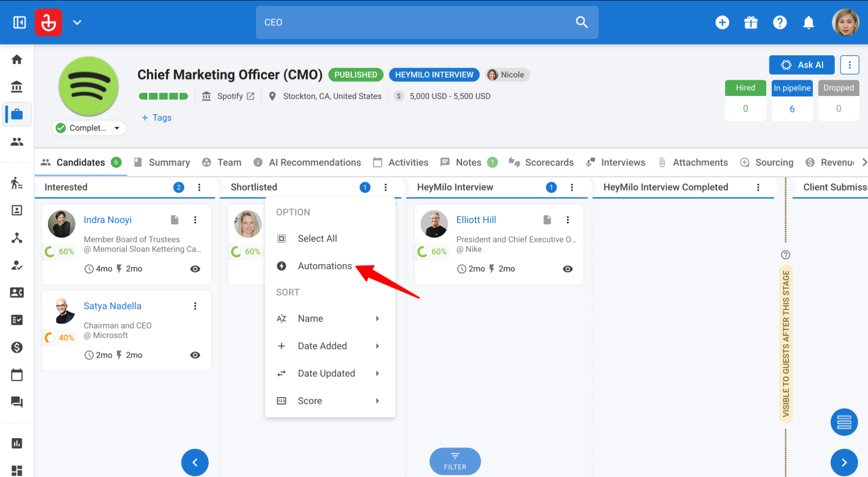Click the Revenue dollar icon in sidebar
Viewport: 868px width, 477px height.
[x=17, y=347]
